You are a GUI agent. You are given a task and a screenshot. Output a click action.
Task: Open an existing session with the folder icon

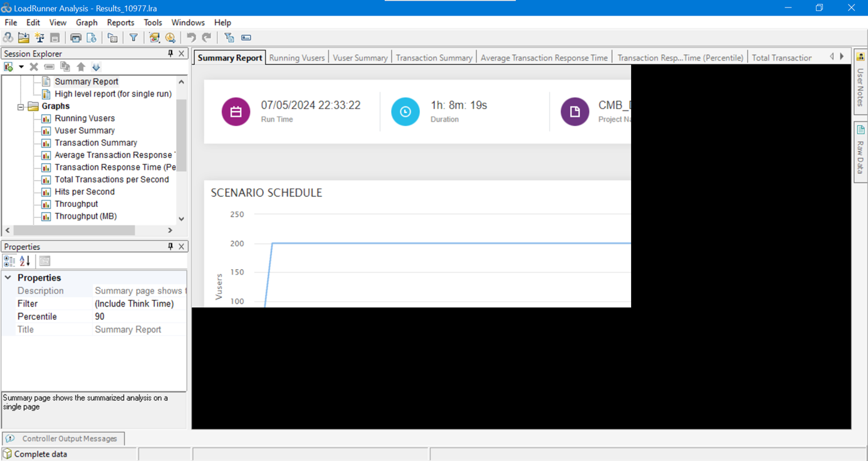pos(24,38)
